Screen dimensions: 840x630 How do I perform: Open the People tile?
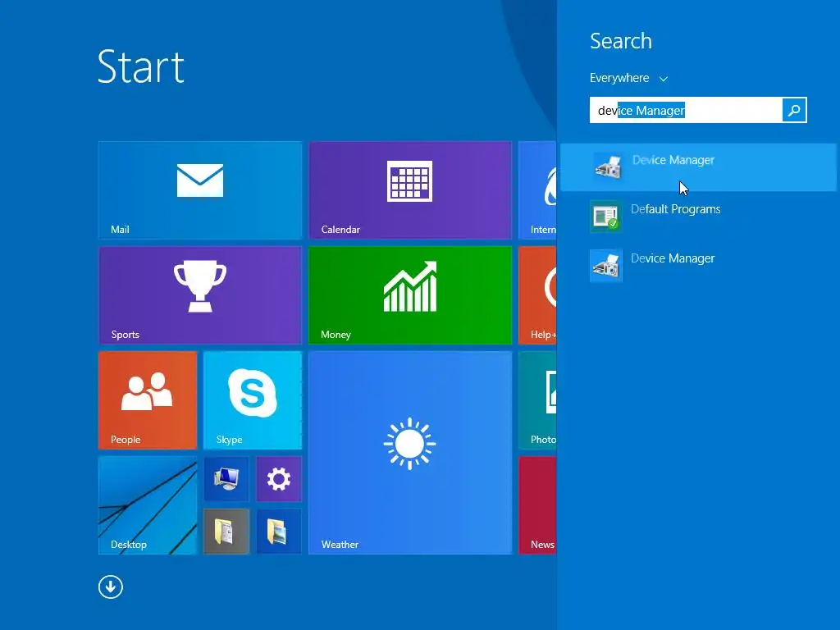click(x=148, y=400)
